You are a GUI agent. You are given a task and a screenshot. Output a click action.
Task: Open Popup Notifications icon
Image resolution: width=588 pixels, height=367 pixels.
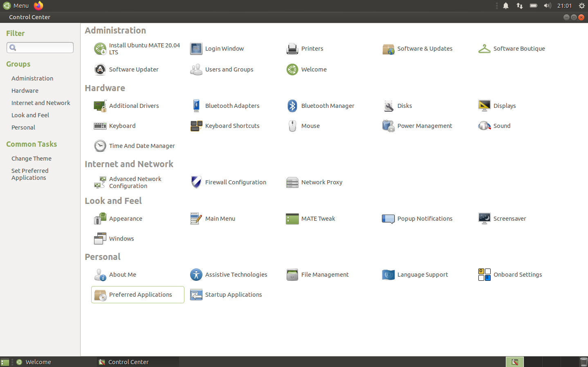tap(388, 219)
